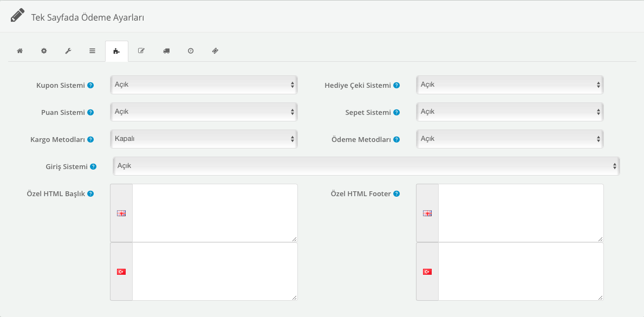The image size is (644, 317).
Task: Open the clock icon tab
Action: pyautogui.click(x=191, y=51)
